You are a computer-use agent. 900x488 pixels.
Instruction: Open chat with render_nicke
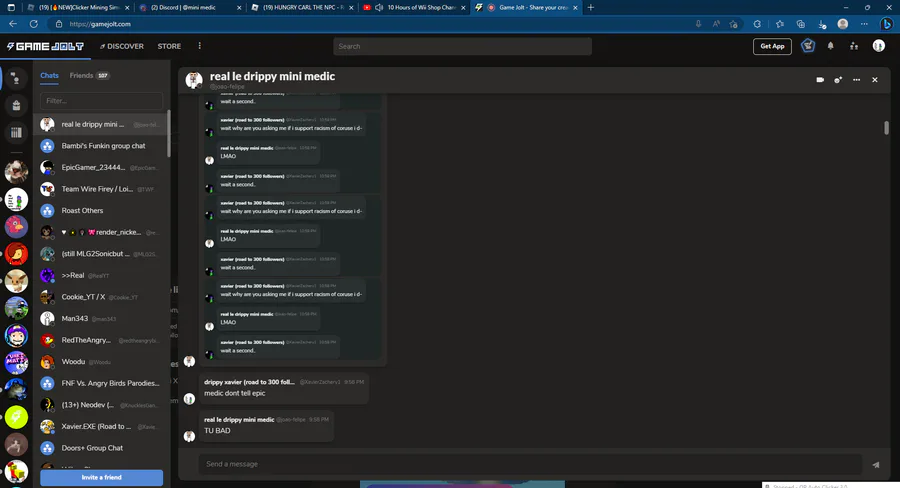click(101, 232)
